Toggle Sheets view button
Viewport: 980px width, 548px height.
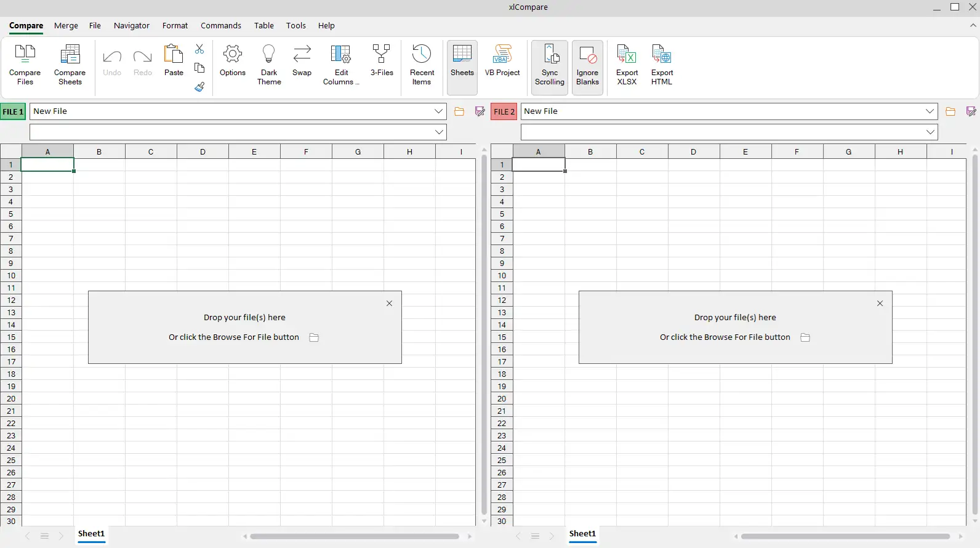click(x=462, y=68)
